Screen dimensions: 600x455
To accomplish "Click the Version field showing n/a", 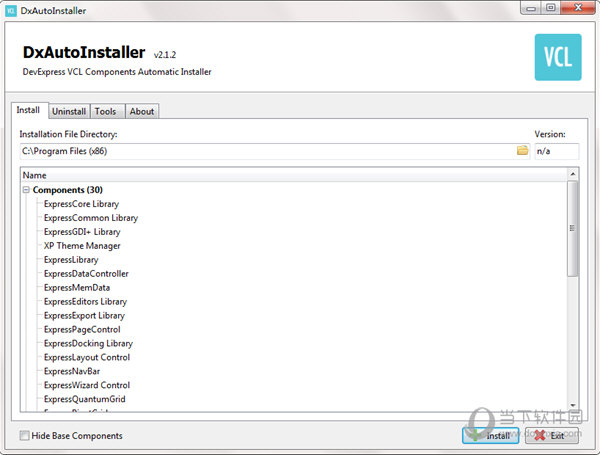I will tap(557, 151).
